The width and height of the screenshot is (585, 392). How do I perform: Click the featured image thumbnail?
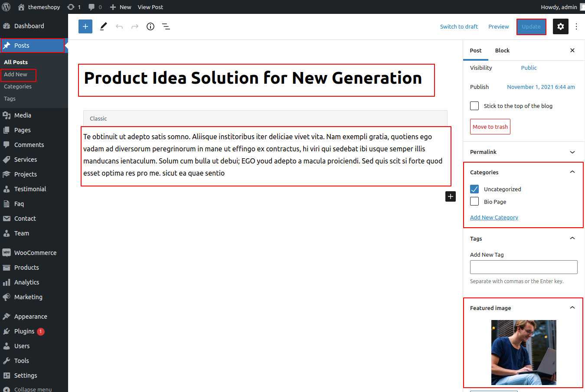click(x=523, y=353)
